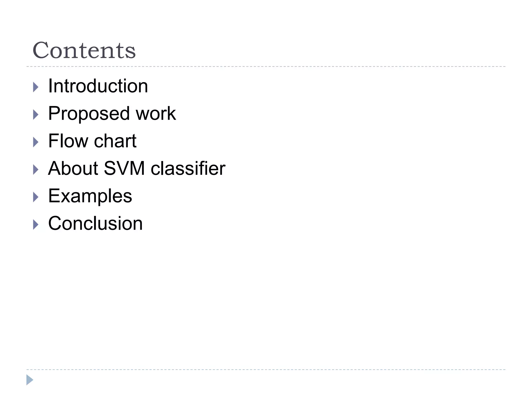This screenshot has width=532, height=399.
Task: Open the Examples list item
Action: [x=90, y=196]
